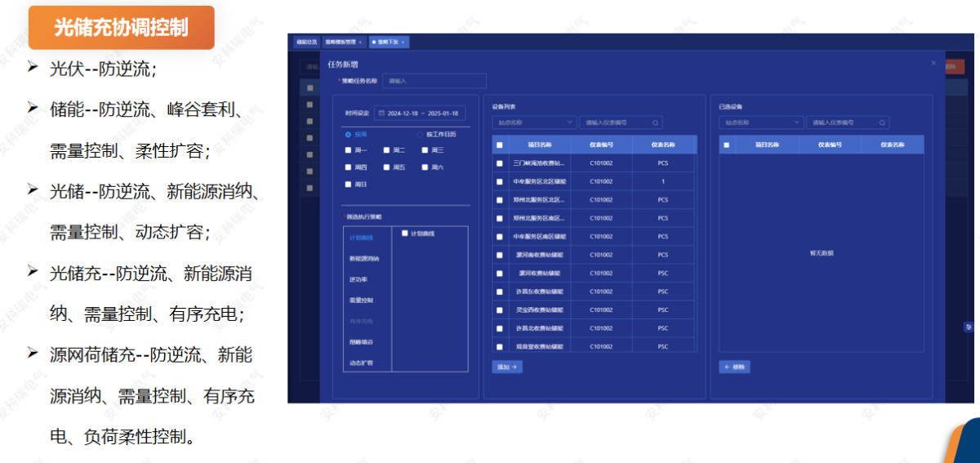
Task: Select 逆功率 in the strategy list
Action: point(358,279)
